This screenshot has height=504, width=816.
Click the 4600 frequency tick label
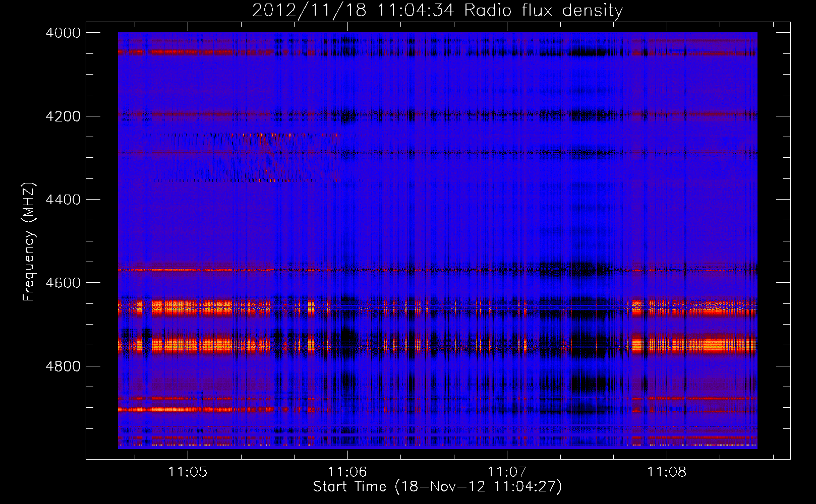click(63, 283)
